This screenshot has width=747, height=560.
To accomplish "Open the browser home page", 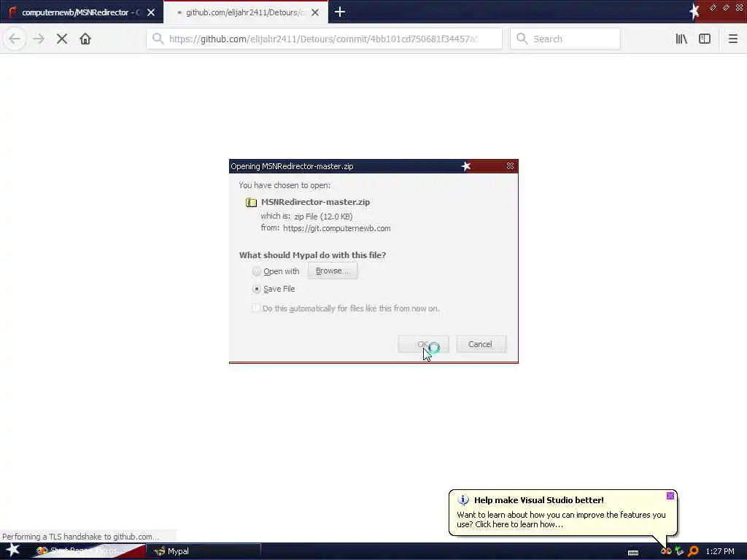I will (x=85, y=39).
